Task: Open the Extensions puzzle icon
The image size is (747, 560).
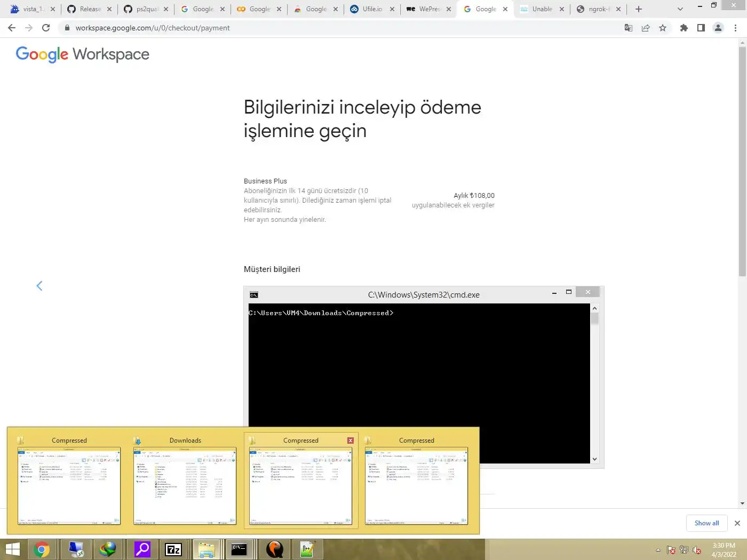Action: pyautogui.click(x=684, y=28)
